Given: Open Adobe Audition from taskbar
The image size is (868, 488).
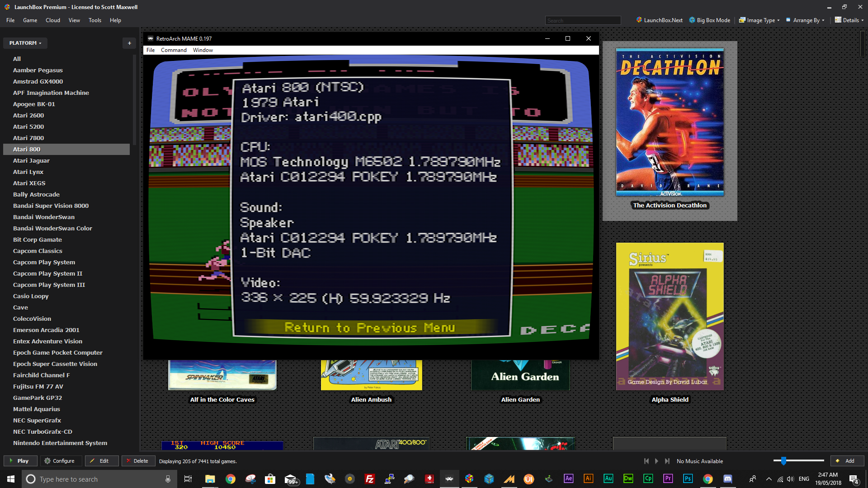Looking at the screenshot, I should click(x=609, y=479).
